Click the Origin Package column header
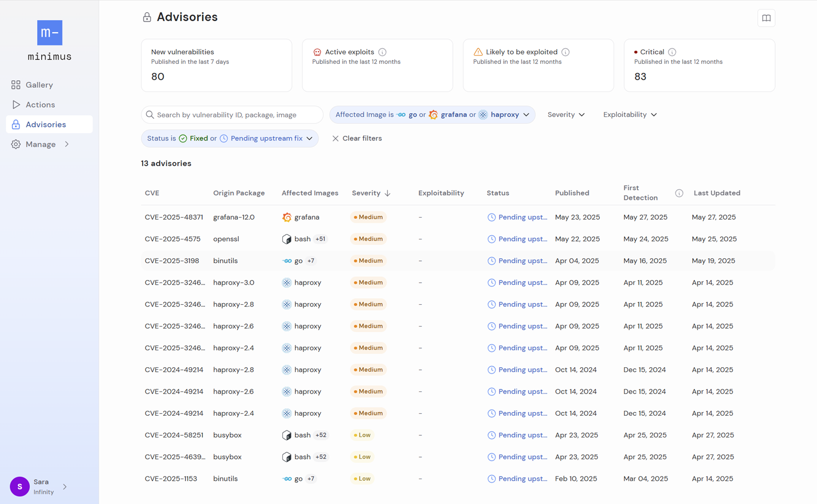 pyautogui.click(x=239, y=193)
